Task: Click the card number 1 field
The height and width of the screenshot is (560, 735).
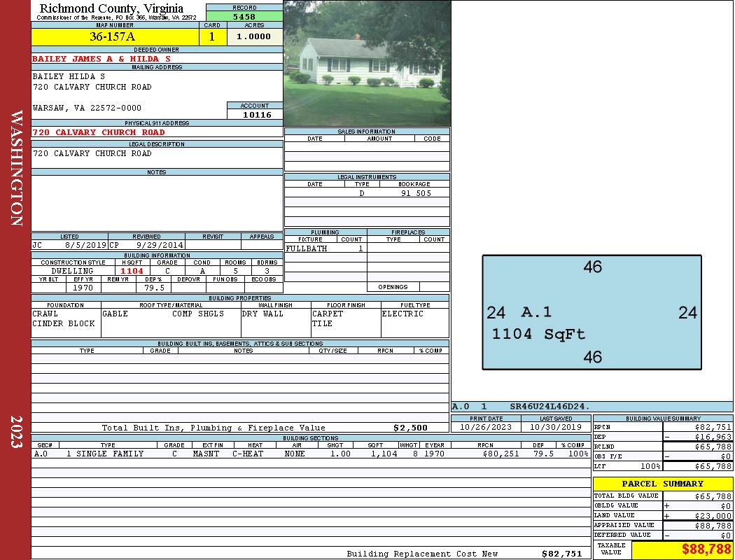Action: (x=212, y=37)
